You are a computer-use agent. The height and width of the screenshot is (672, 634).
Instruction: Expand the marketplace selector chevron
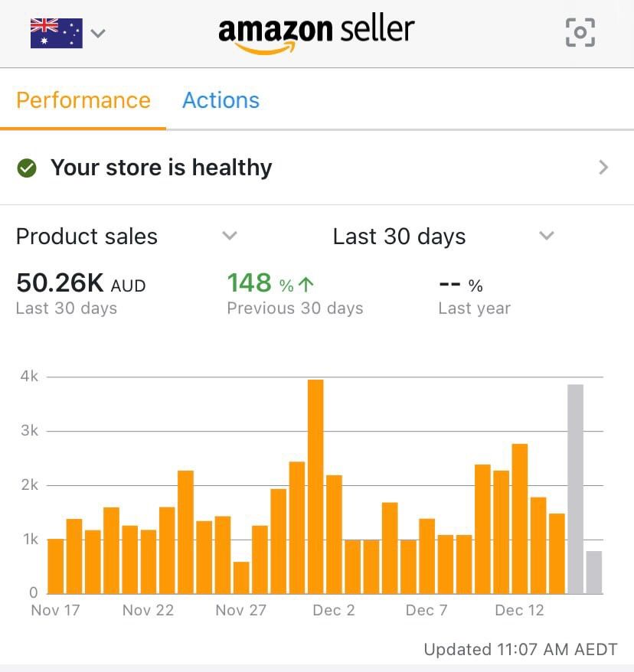tap(98, 33)
